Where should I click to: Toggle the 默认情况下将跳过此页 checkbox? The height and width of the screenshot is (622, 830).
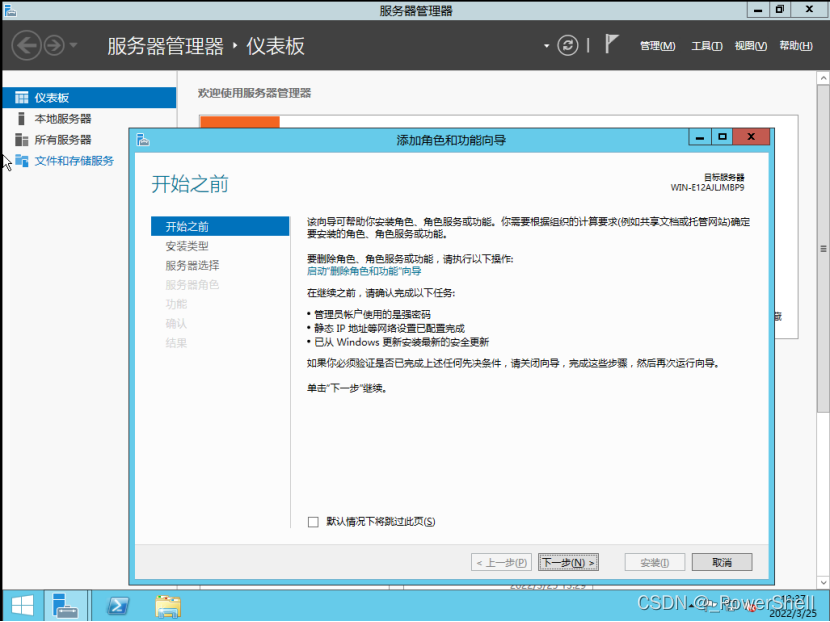[313, 522]
